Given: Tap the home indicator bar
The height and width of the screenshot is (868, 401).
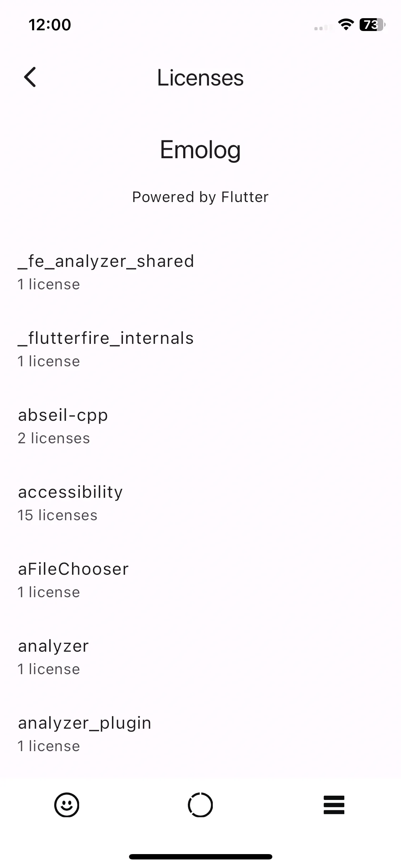Looking at the screenshot, I should (200, 857).
